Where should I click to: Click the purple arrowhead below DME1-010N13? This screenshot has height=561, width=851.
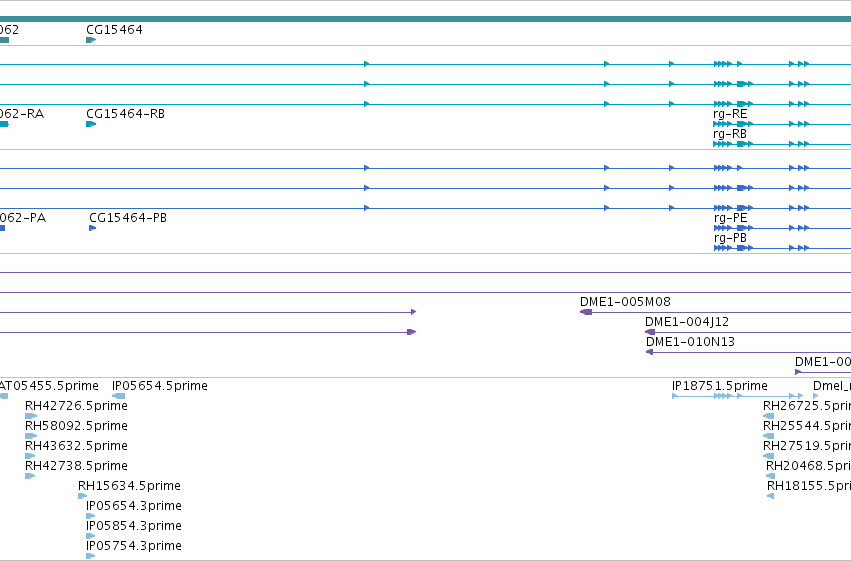tap(649, 352)
